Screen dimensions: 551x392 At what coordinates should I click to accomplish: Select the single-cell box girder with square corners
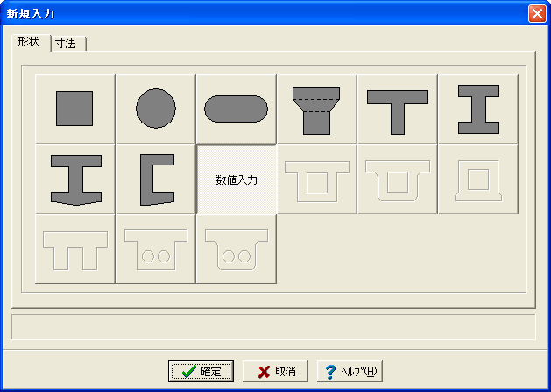tap(316, 179)
